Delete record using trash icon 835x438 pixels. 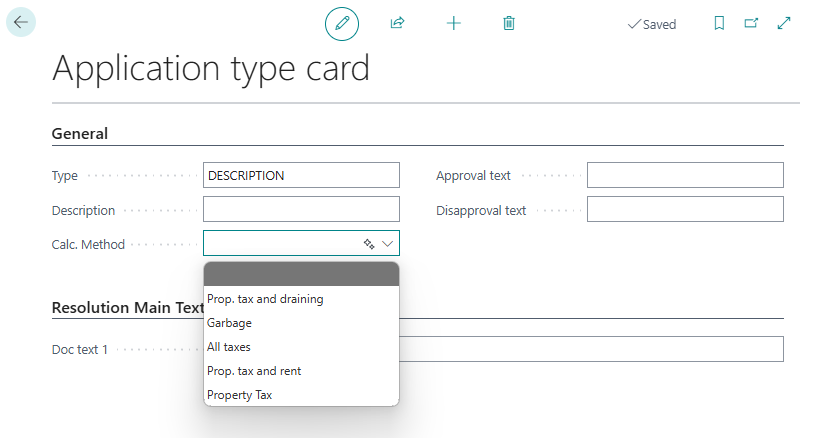(509, 23)
